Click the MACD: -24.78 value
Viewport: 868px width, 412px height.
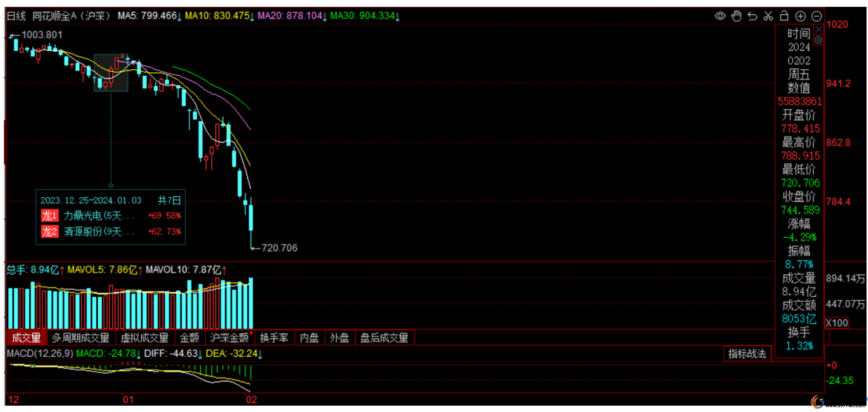click(x=108, y=353)
